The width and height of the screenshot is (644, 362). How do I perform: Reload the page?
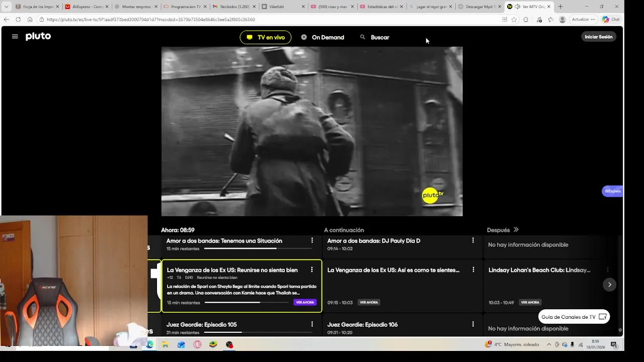pyautogui.click(x=18, y=19)
